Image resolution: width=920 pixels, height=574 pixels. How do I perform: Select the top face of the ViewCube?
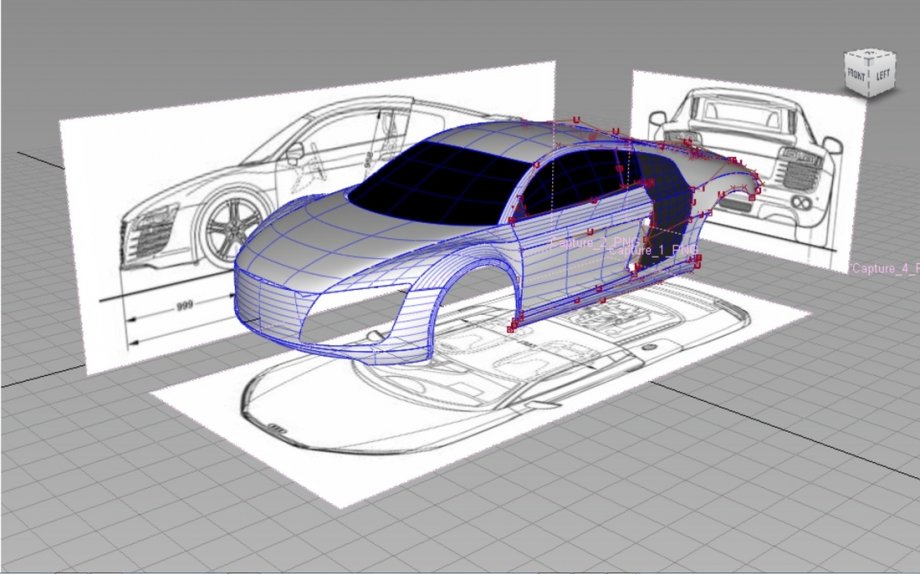[871, 54]
